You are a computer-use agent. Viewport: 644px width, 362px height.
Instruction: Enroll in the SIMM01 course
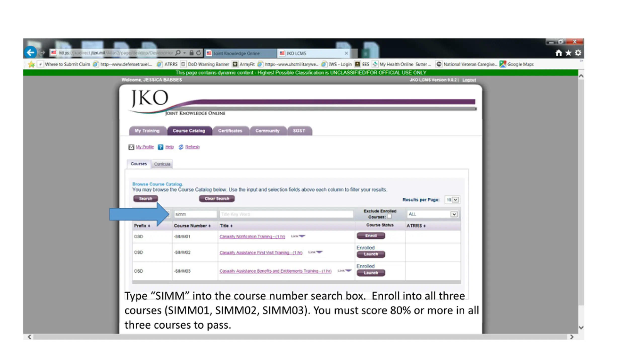point(371,236)
